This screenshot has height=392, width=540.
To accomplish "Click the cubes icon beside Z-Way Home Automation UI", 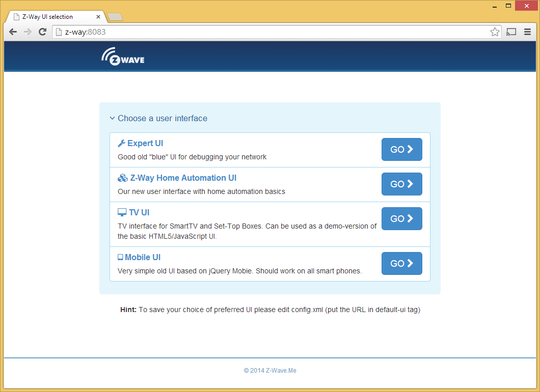I will click(x=123, y=178).
